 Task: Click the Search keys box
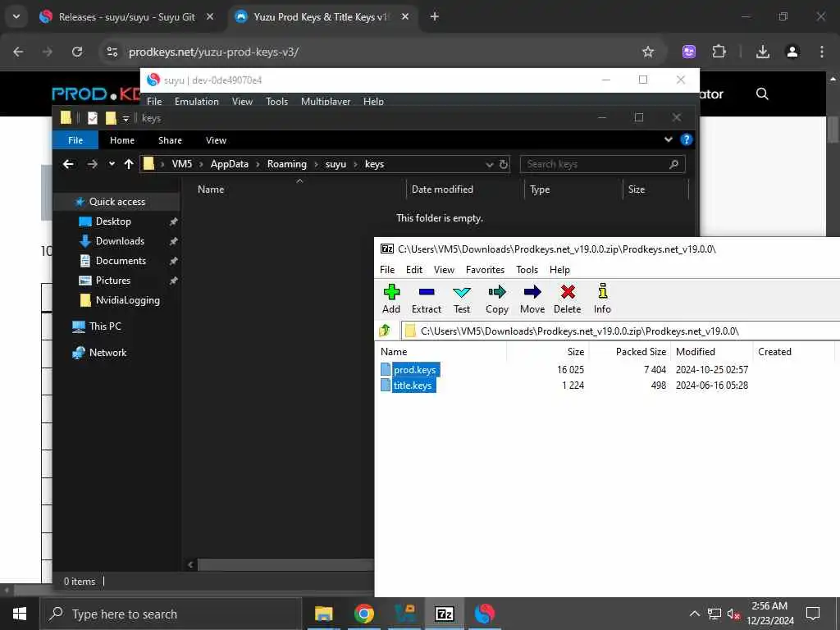click(x=602, y=164)
